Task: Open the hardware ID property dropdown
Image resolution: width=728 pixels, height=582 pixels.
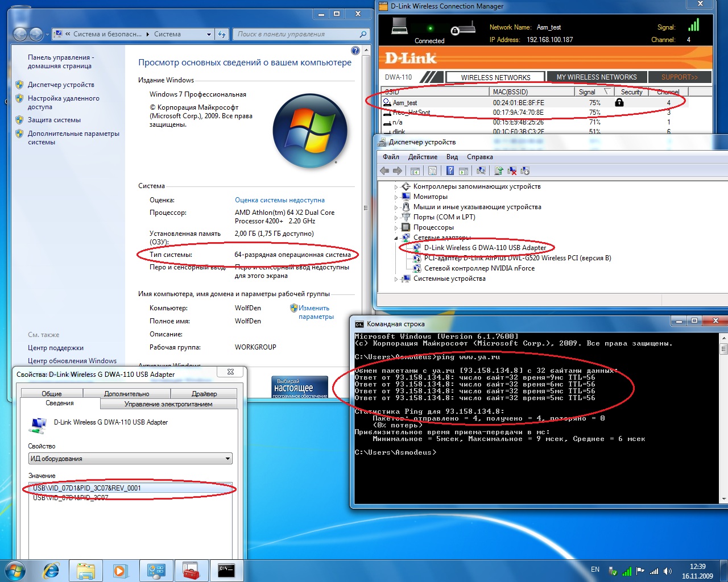Action: point(130,459)
